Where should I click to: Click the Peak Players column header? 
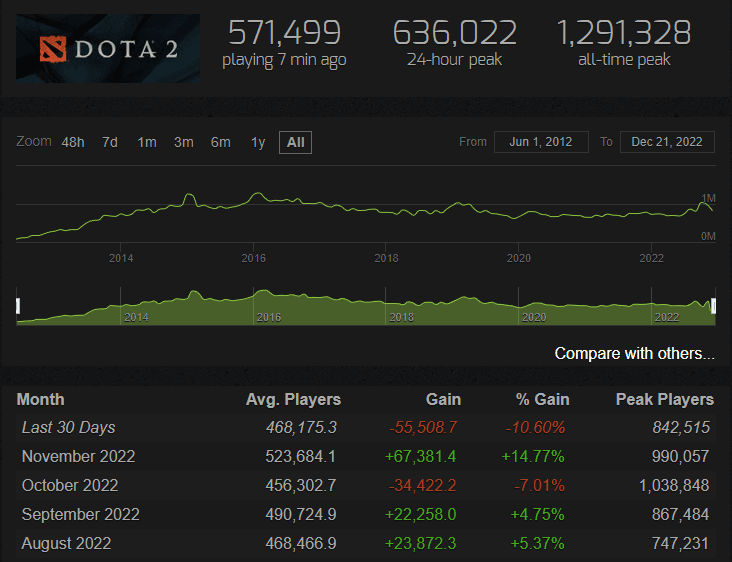coord(665,399)
